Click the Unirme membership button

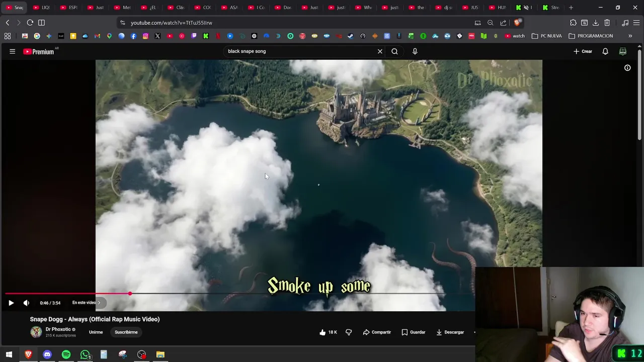(96, 332)
